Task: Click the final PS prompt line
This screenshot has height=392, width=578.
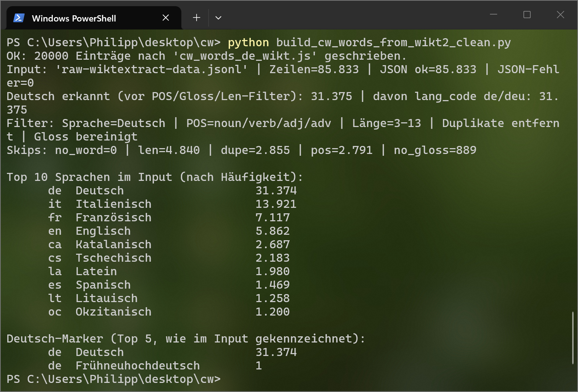Action: click(114, 379)
